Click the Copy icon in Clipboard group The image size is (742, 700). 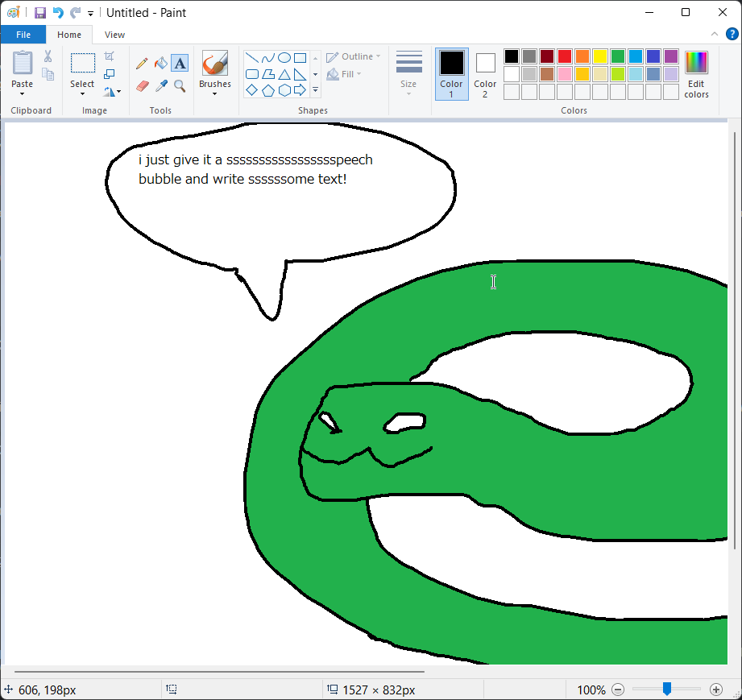[x=48, y=74]
